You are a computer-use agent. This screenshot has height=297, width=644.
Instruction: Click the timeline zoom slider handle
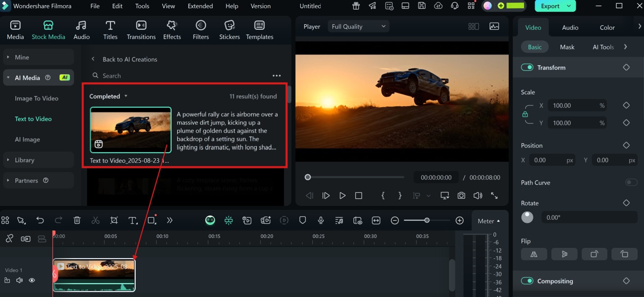427,220
